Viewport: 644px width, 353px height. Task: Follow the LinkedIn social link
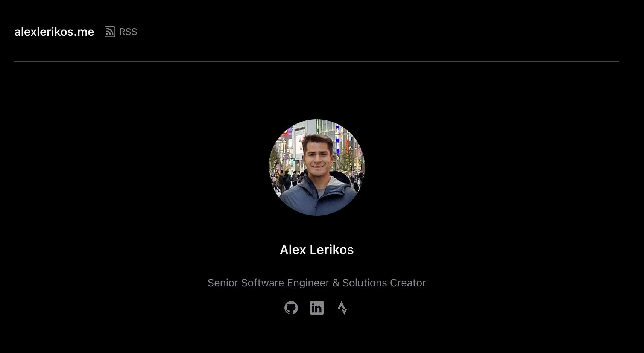tap(317, 308)
